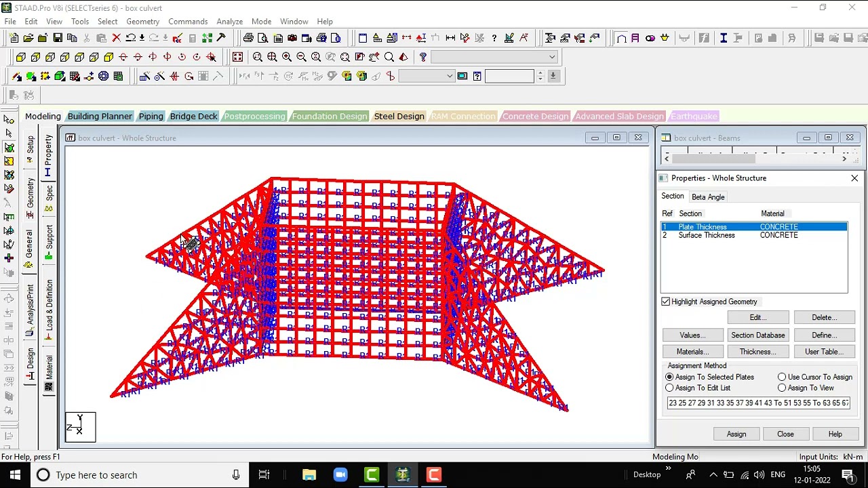This screenshot has width=868, height=488.
Task: Click the Assign button
Action: click(x=736, y=434)
